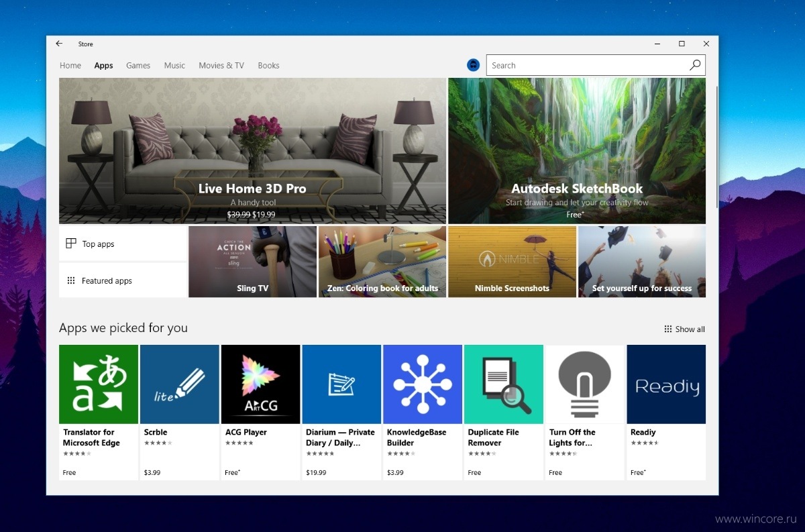
Task: Open the Scrble lite app icon
Action: [x=180, y=384]
